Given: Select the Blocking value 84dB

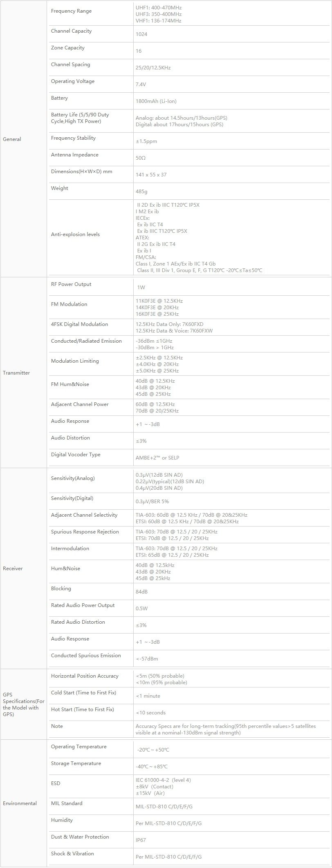Looking at the screenshot, I should coord(141,592).
